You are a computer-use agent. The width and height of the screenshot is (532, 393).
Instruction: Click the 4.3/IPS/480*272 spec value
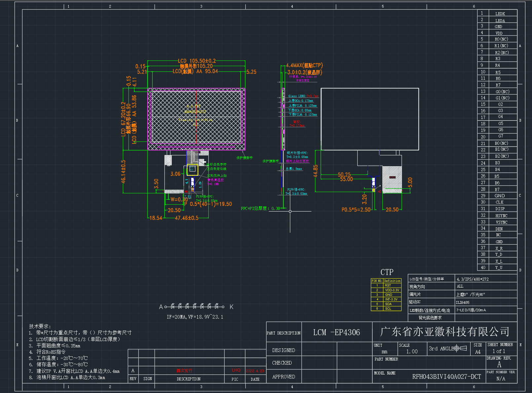[473, 279]
